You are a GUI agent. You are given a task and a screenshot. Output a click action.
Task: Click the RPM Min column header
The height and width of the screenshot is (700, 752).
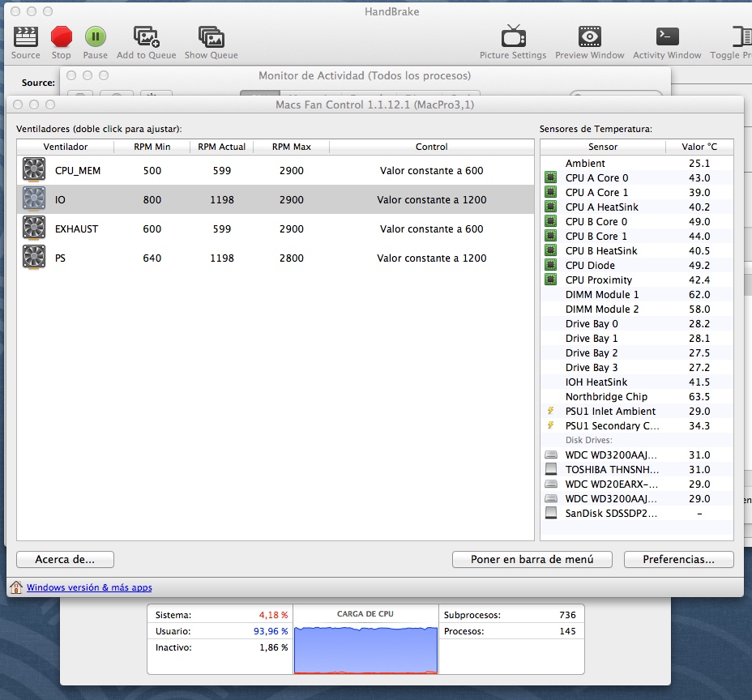click(152, 147)
